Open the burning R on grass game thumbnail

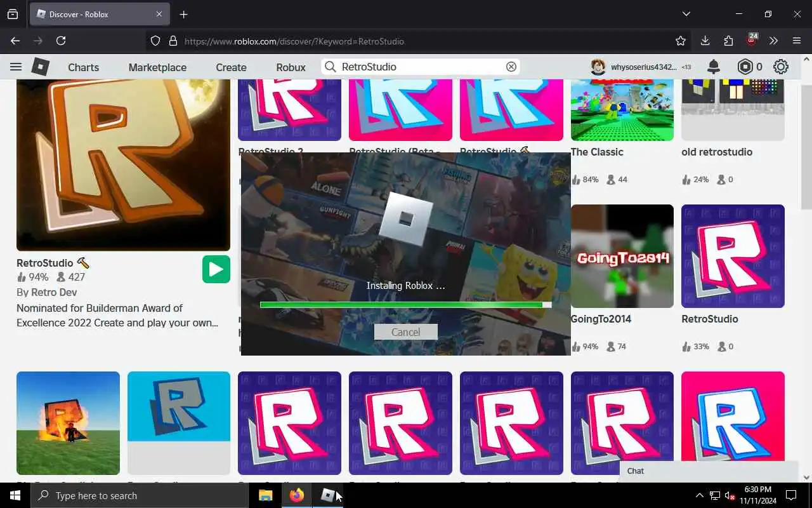(x=68, y=423)
